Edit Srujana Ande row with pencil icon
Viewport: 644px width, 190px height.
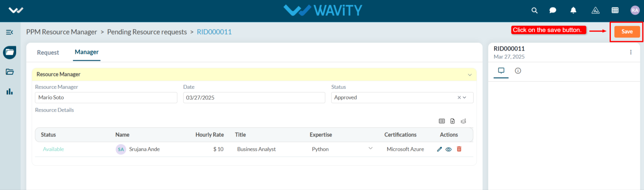(439, 149)
